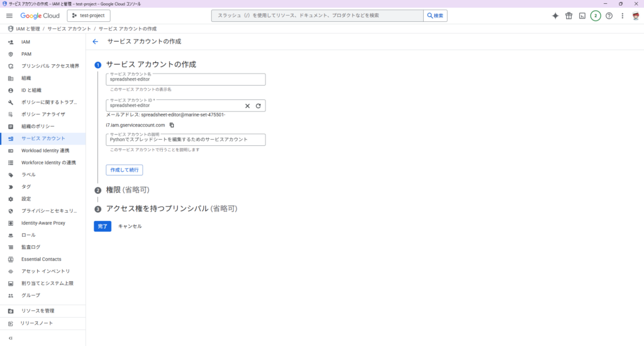Open the help question mark icon
The height and width of the screenshot is (346, 644).
tap(609, 16)
